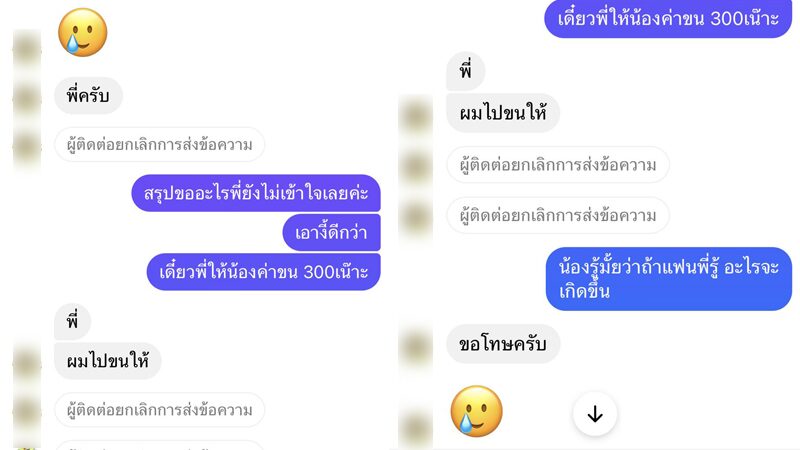The height and width of the screenshot is (450, 800).
Task: Tap the '300เนาะ' bubble below the 'เอางี้ดีกว่า' message
Action: pyautogui.click(x=264, y=272)
